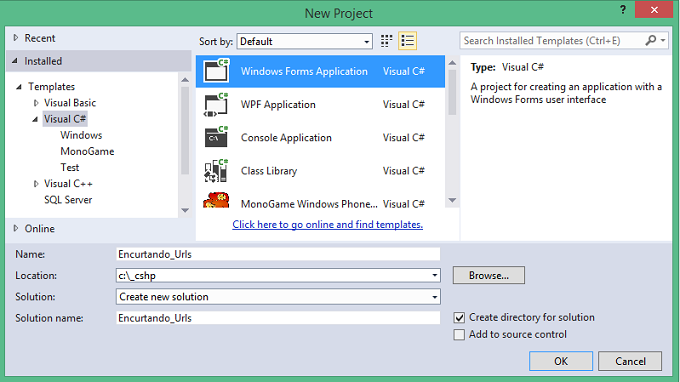Screen dimensions: 680x382
Task: Expand the Online section
Action: click(16, 228)
